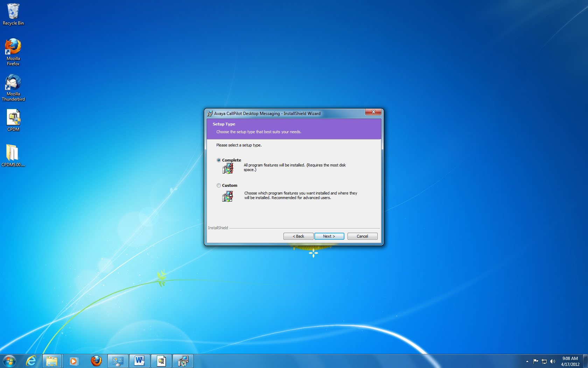Click the installer title bar icon
The image size is (588, 368).
(x=210, y=114)
